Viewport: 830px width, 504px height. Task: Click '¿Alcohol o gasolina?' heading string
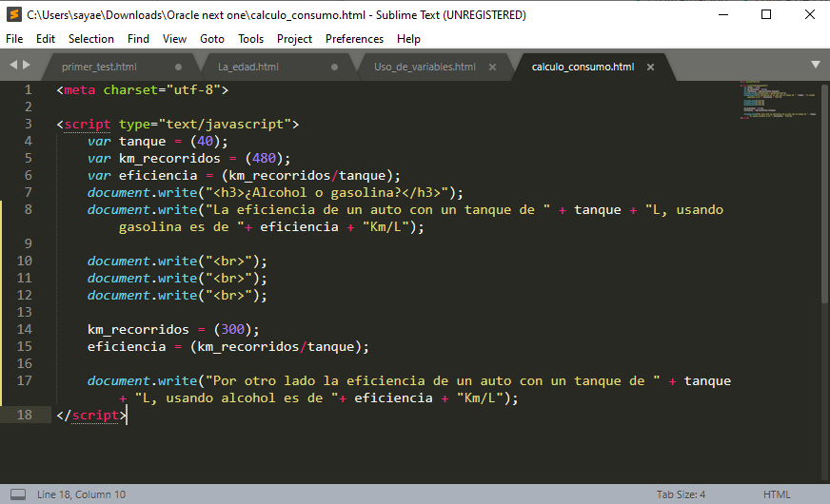(x=323, y=192)
